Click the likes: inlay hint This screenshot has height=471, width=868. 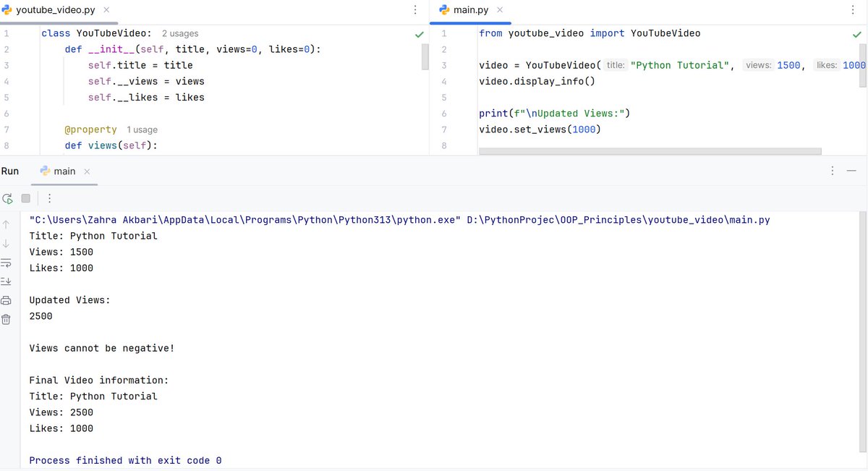coord(827,65)
